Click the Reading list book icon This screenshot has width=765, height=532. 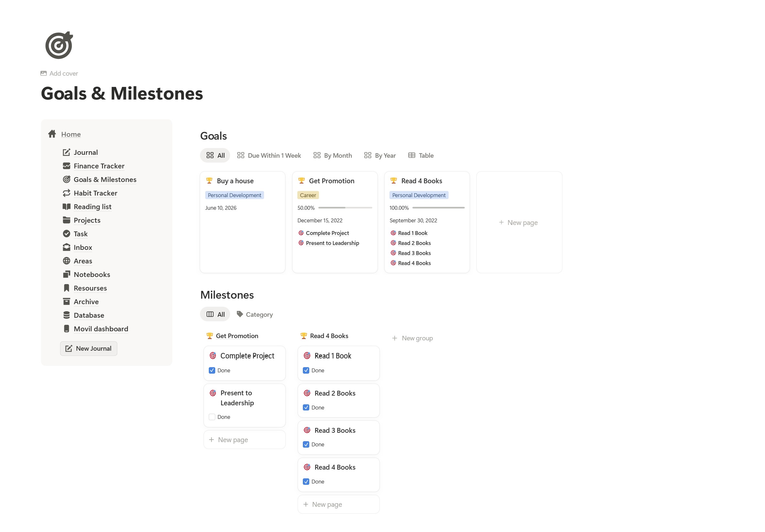tap(66, 207)
